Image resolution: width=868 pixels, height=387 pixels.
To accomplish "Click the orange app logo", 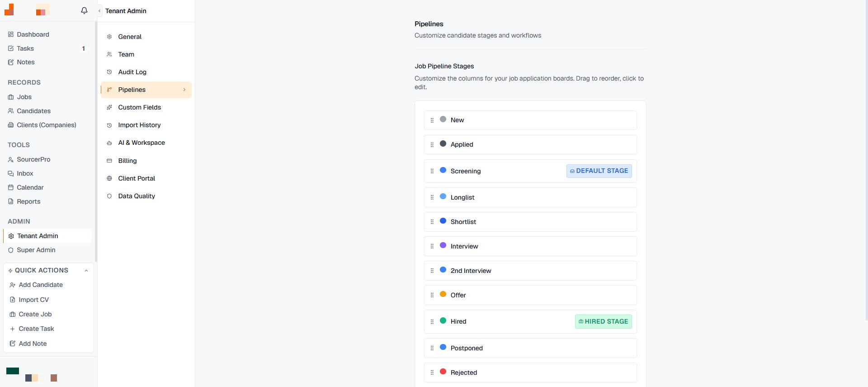I will click(x=9, y=10).
